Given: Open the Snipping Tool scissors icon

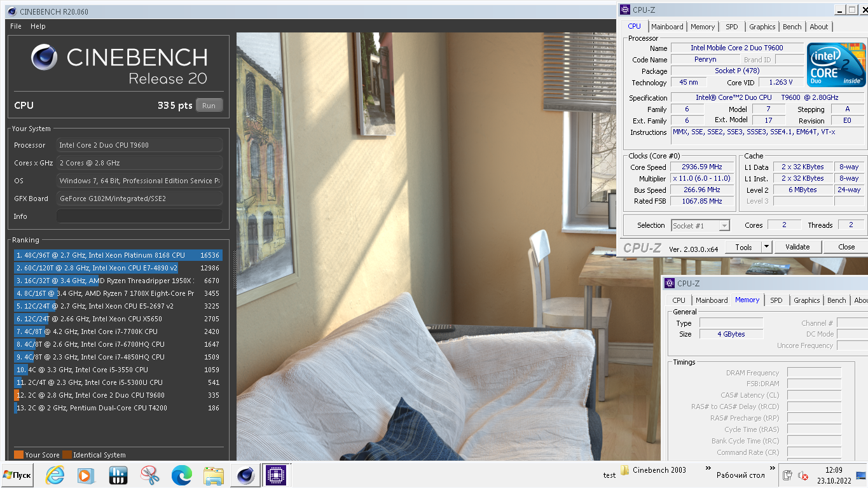Looking at the screenshot, I should (x=149, y=475).
